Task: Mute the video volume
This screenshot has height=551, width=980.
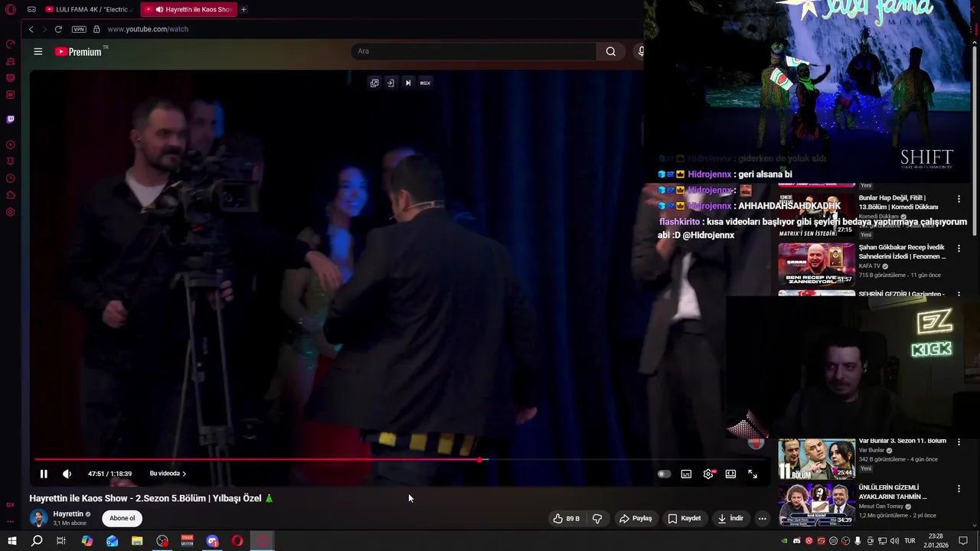Action: [x=67, y=474]
